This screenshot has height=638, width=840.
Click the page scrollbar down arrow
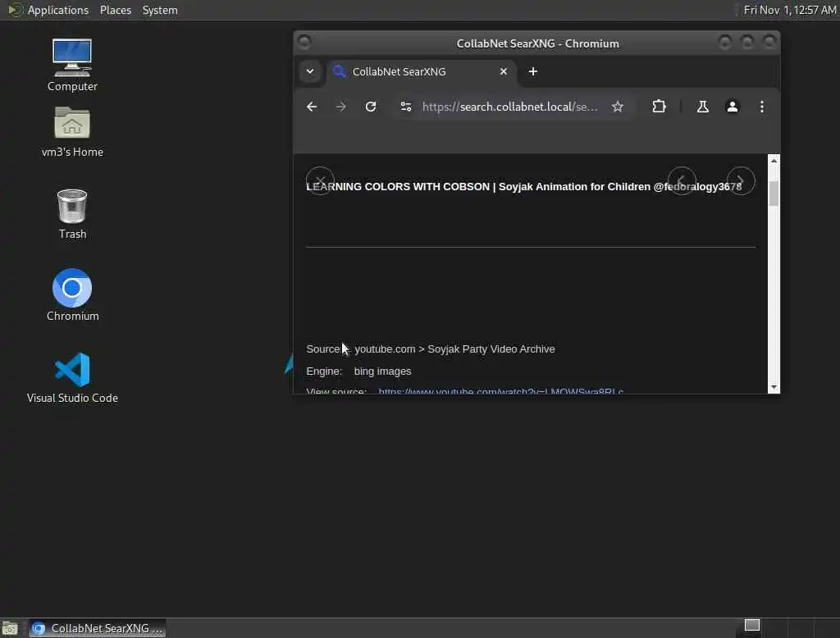(x=774, y=387)
